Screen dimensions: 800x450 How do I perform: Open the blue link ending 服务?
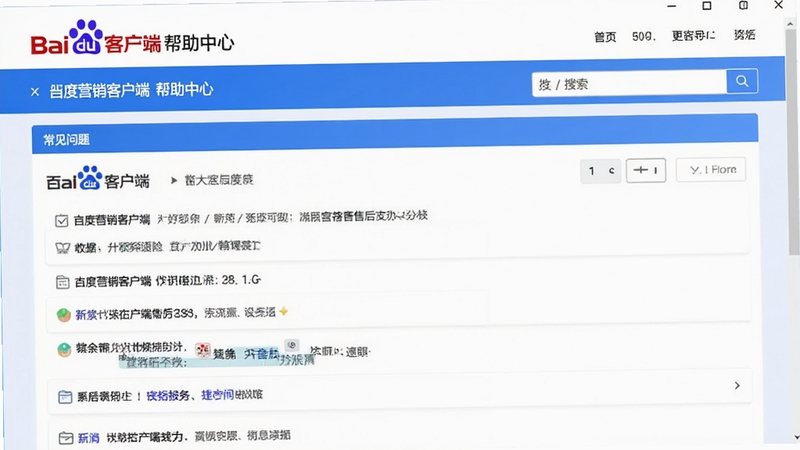coord(168,395)
